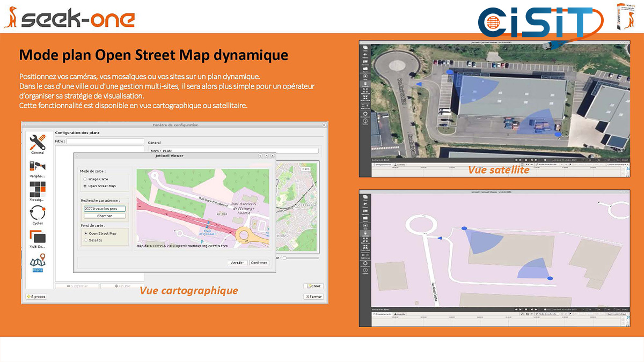The height and width of the screenshot is (362, 644).
Task: Click the reduce arrows icon in satellite viewer
Action: tap(365, 98)
